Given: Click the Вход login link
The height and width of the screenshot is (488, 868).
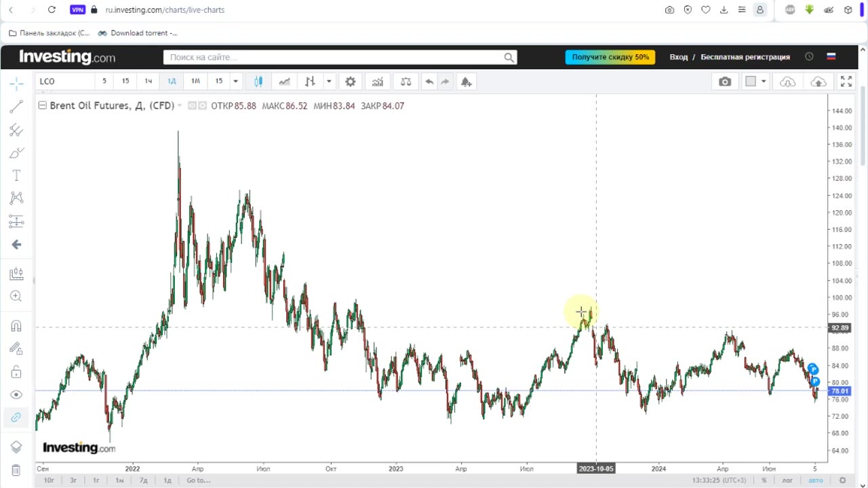Looking at the screenshot, I should [679, 57].
